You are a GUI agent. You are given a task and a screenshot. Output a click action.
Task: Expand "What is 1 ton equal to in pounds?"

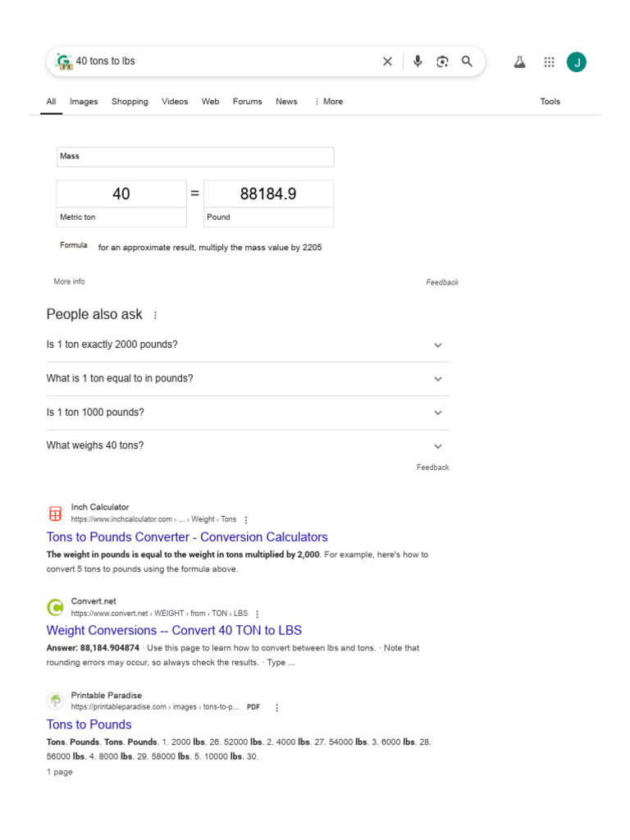click(x=438, y=379)
